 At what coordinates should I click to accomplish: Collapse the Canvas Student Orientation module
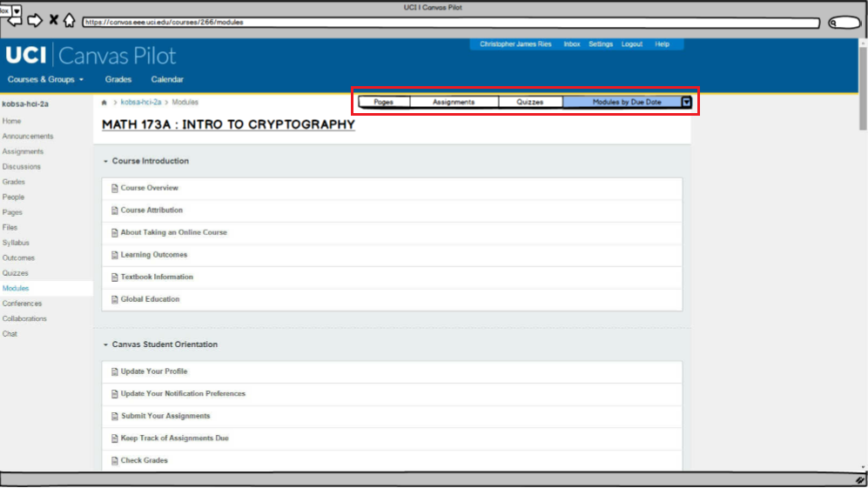(105, 344)
